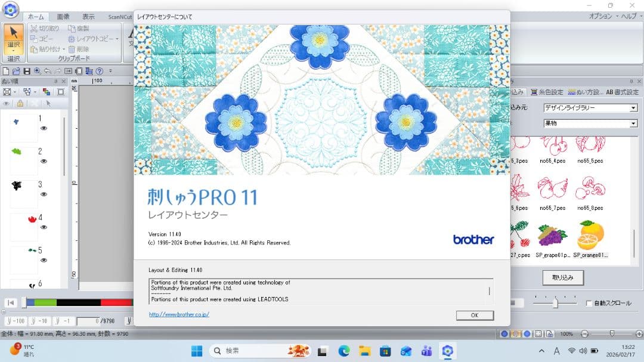
Task: Expand the 貼り付け dropdown arrow
Action: tap(64, 49)
